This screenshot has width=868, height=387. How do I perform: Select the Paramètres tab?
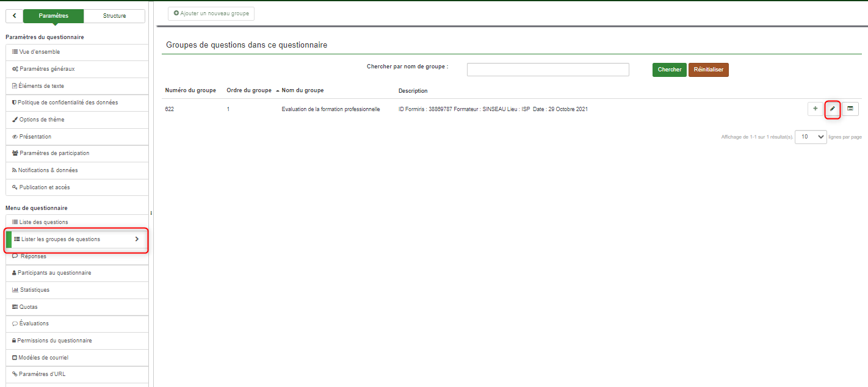pos(53,16)
